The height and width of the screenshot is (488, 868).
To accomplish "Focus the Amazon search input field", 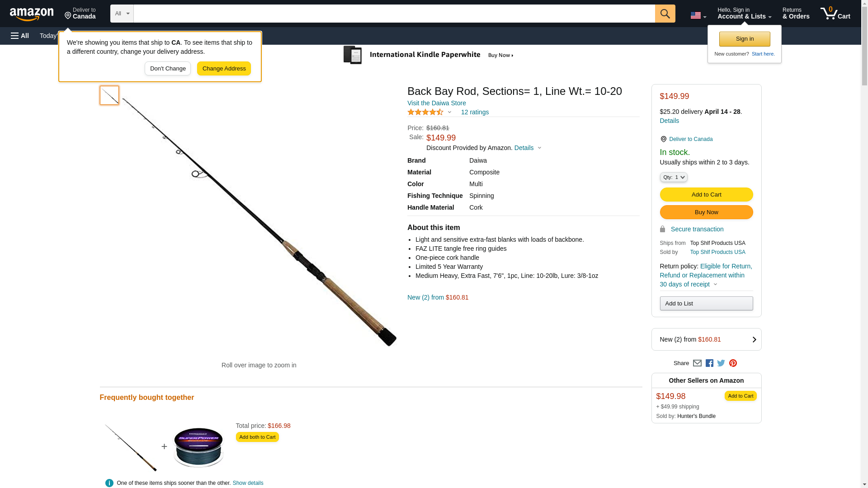I will tap(394, 14).
